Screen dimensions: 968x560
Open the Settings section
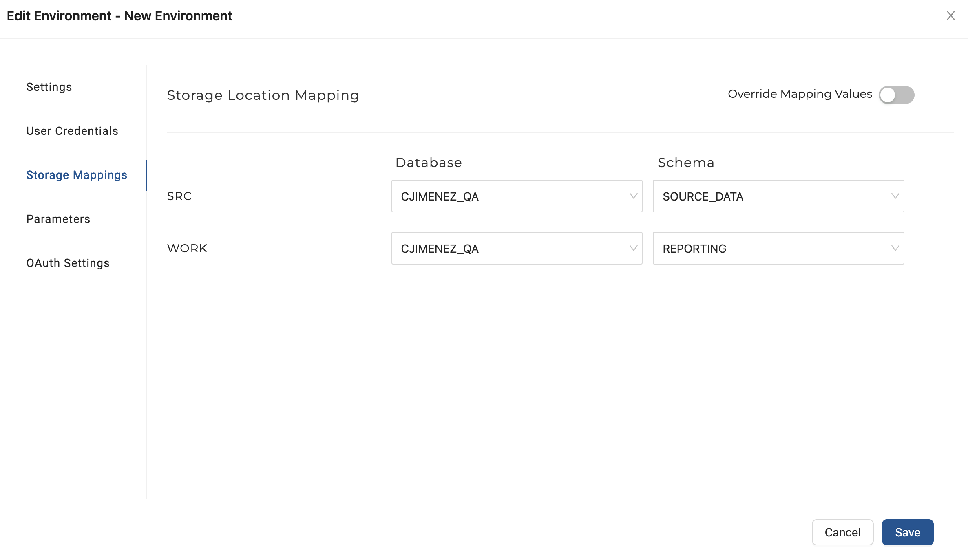pyautogui.click(x=49, y=87)
